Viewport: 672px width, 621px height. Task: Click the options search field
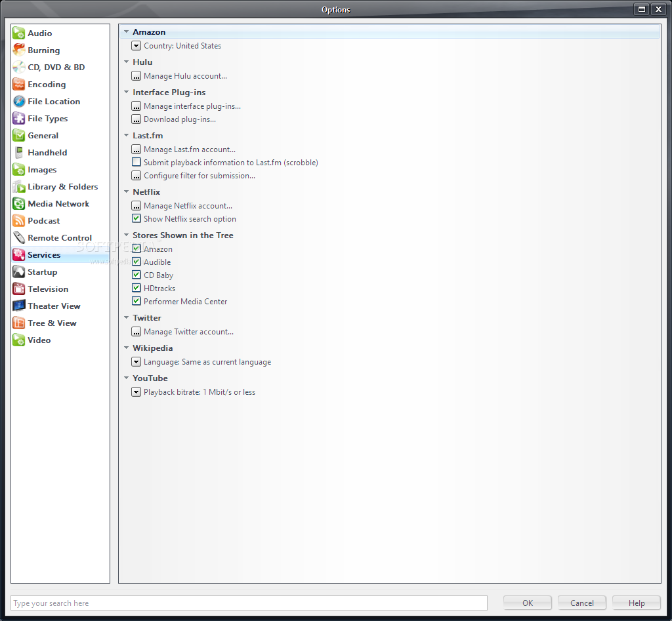point(249,603)
